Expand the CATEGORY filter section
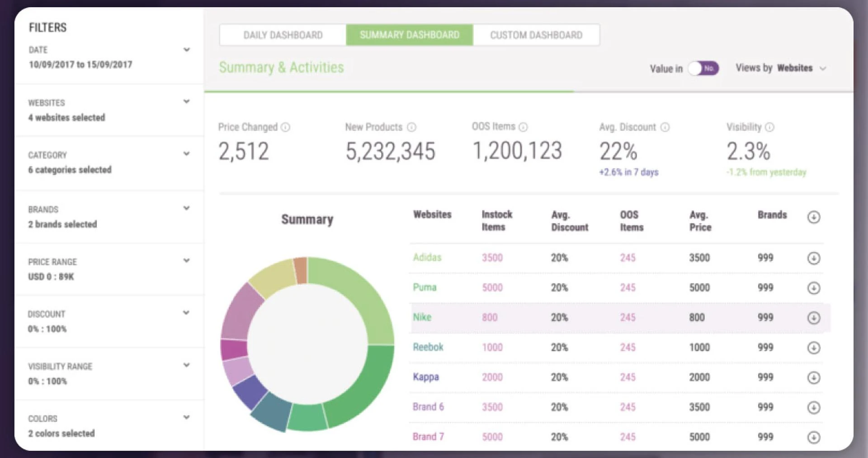Viewport: 868px width, 458px height. pos(187,154)
